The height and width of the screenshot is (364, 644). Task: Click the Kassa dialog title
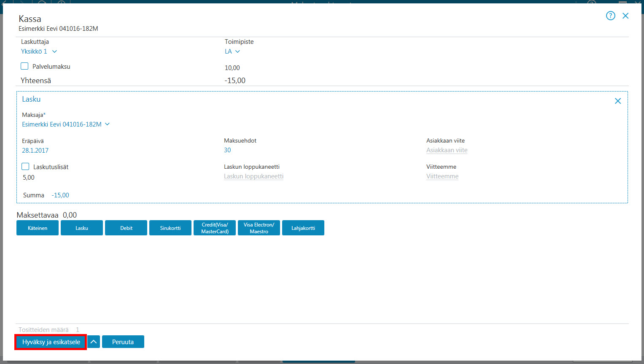pyautogui.click(x=30, y=19)
